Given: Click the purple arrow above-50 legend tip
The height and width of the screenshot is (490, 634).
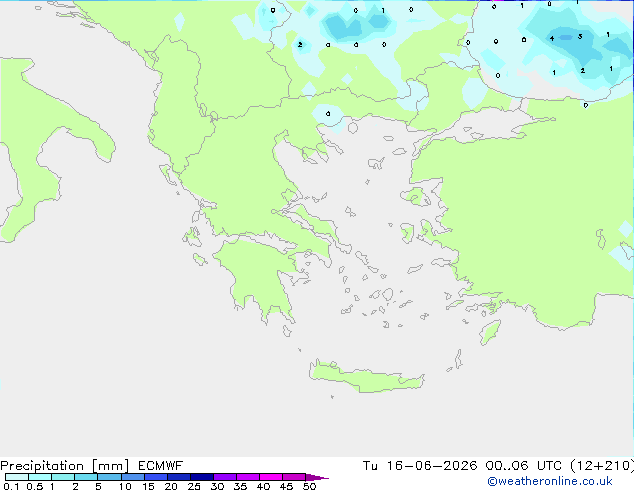Looking at the screenshot, I should coord(317,477).
